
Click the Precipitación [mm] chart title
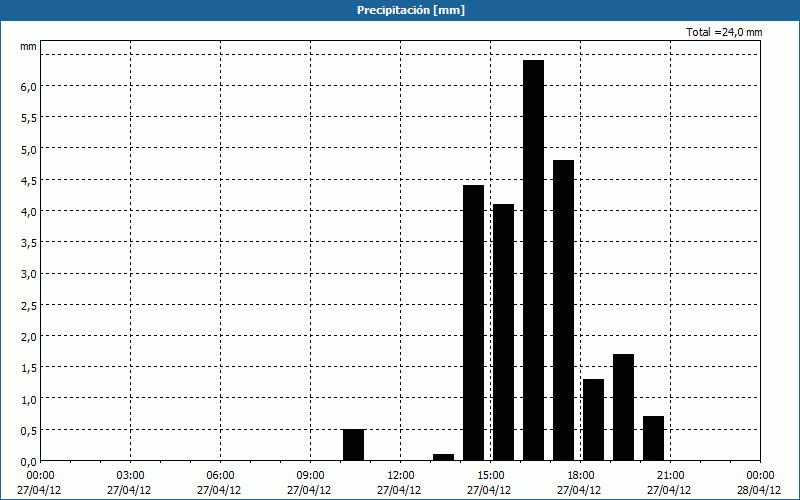click(x=411, y=10)
